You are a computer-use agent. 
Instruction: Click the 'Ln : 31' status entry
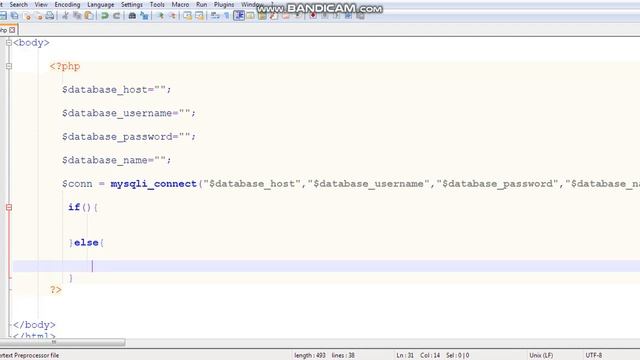pos(405,355)
